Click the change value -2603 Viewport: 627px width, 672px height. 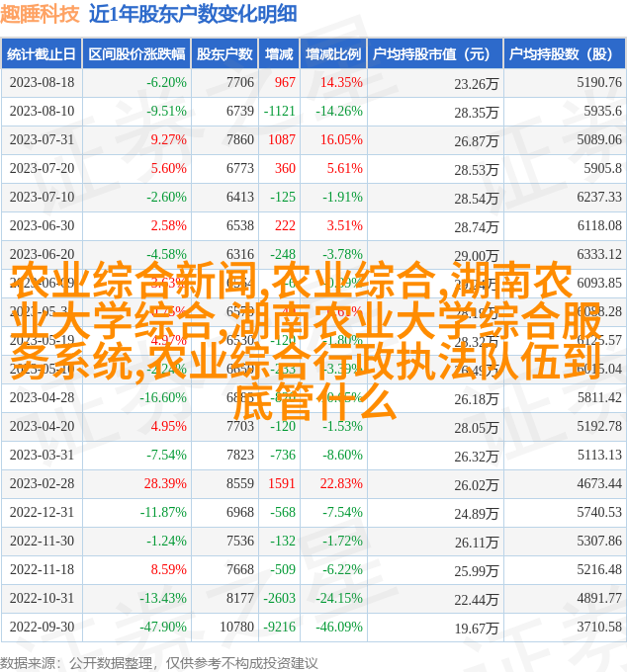click(x=280, y=598)
